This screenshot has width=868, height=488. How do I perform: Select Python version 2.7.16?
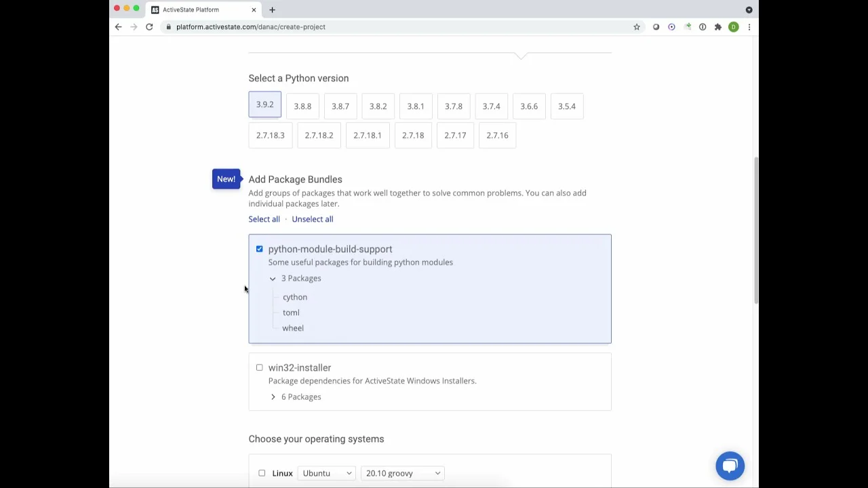pyautogui.click(x=497, y=136)
